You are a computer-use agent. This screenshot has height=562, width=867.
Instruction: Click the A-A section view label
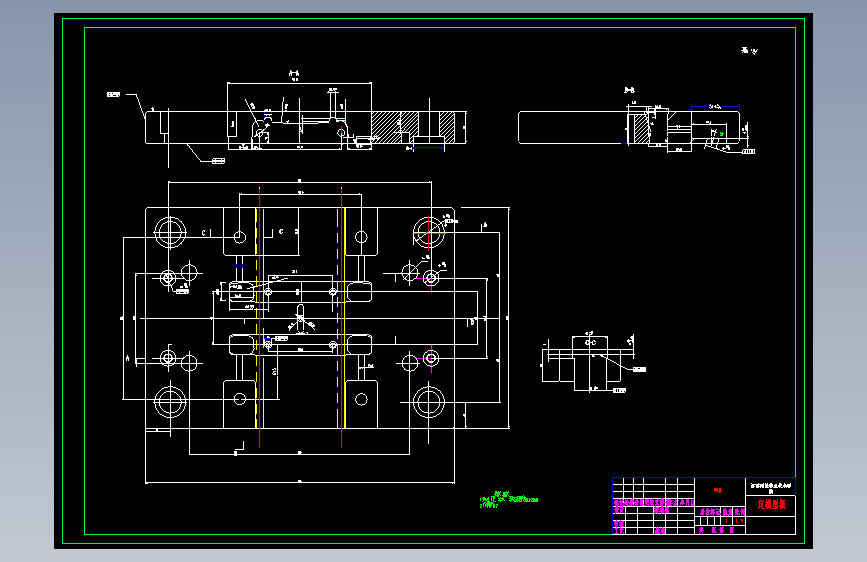294,73
